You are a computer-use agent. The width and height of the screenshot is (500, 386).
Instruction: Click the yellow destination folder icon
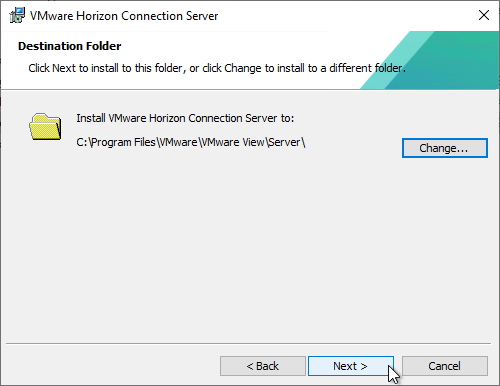pyautogui.click(x=45, y=127)
